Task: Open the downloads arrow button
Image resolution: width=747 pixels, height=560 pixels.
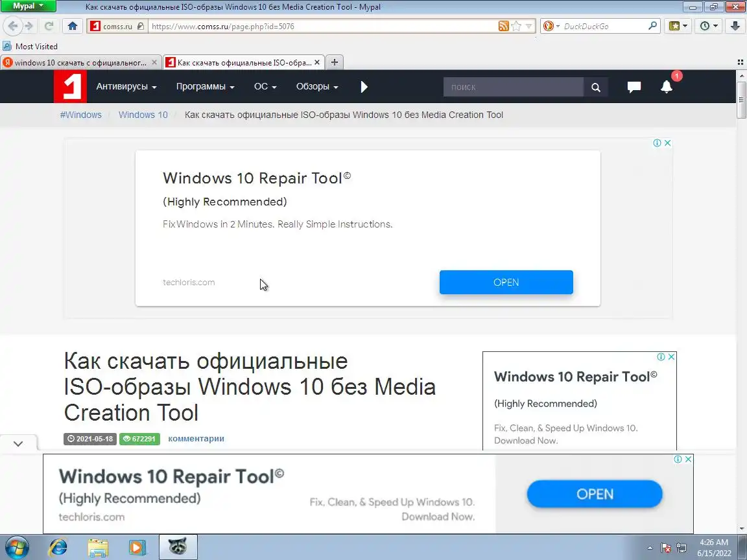Action: [735, 26]
